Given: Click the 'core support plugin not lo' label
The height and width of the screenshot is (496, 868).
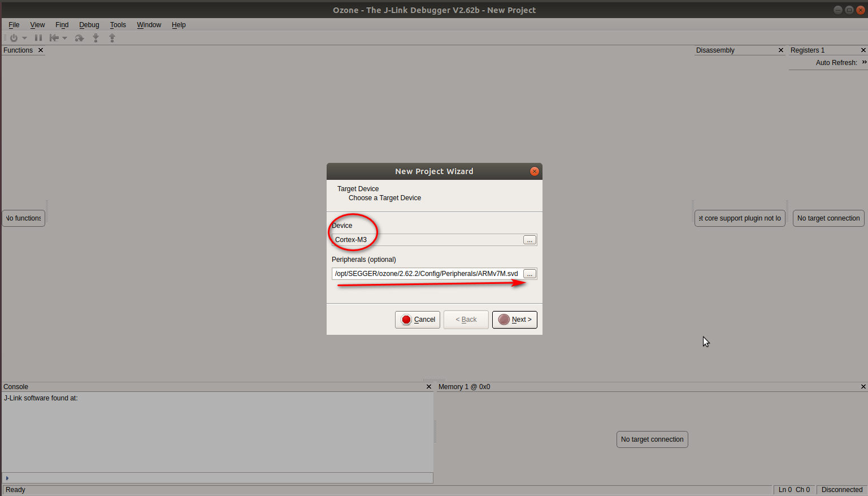Looking at the screenshot, I should click(740, 218).
